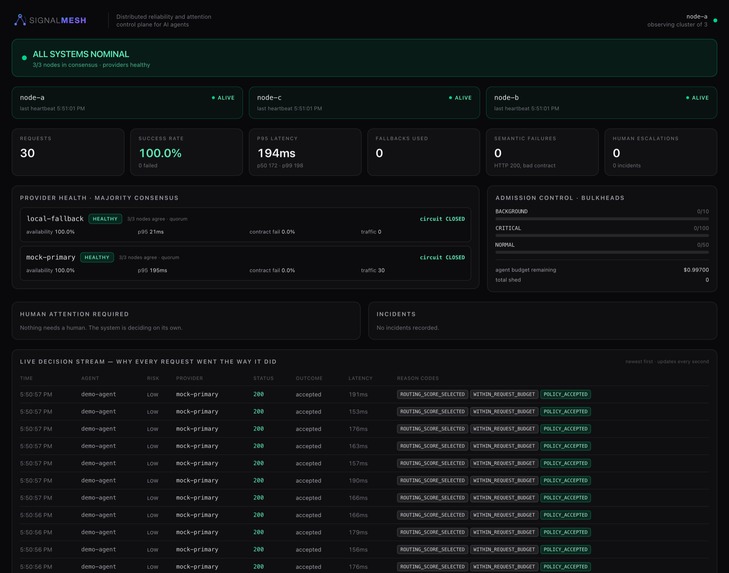This screenshot has height=573, width=729.
Task: Click the Live Decision Stream heading
Action: [x=148, y=361]
